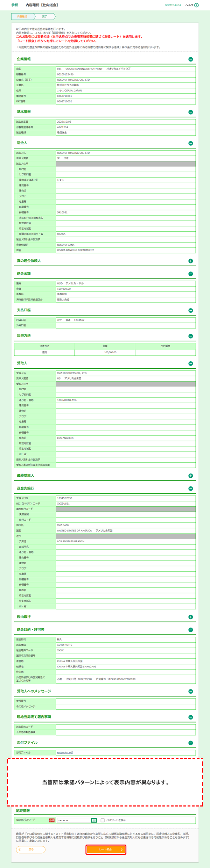The image size is (210, 868).
Task: Select branch name LOS ANGELES BRANCH
Action: pyautogui.click(x=71, y=541)
